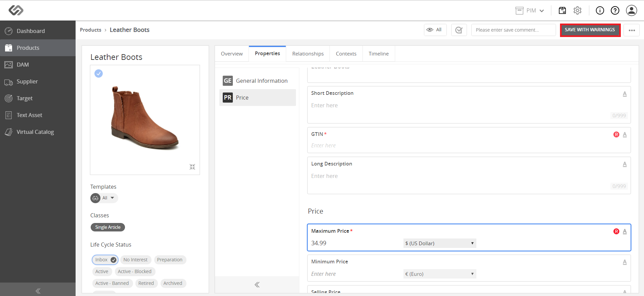Image resolution: width=644 pixels, height=296 pixels.
Task: Click the GE General Information section
Action: click(x=258, y=81)
